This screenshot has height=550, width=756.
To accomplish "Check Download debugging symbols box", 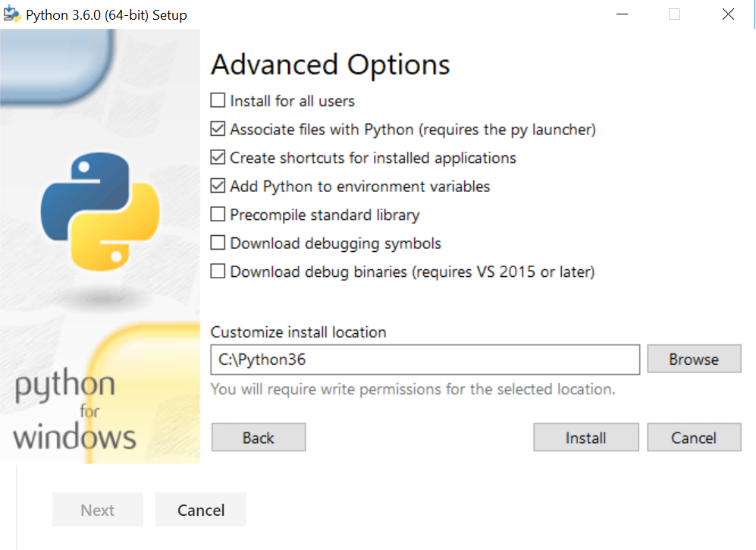I will coord(218,243).
